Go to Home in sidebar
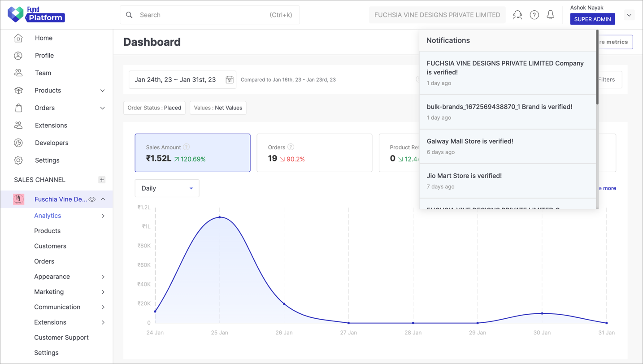Screen dimensions: 643x364 tap(43, 38)
